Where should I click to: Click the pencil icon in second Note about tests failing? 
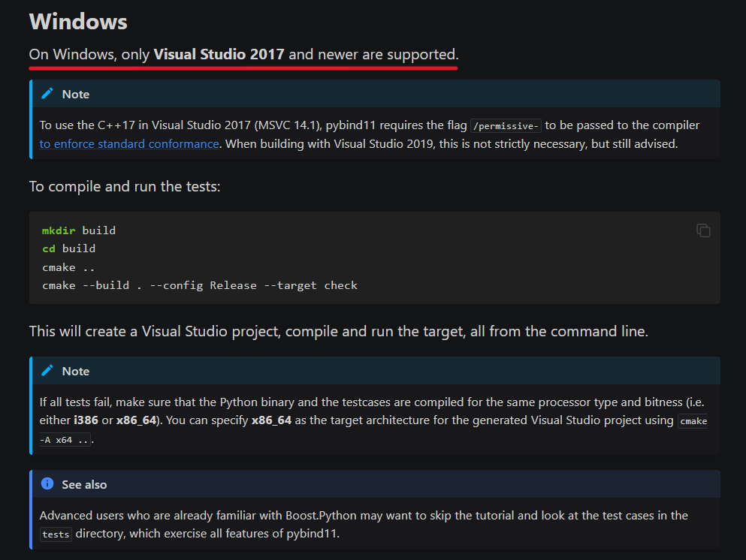(47, 371)
